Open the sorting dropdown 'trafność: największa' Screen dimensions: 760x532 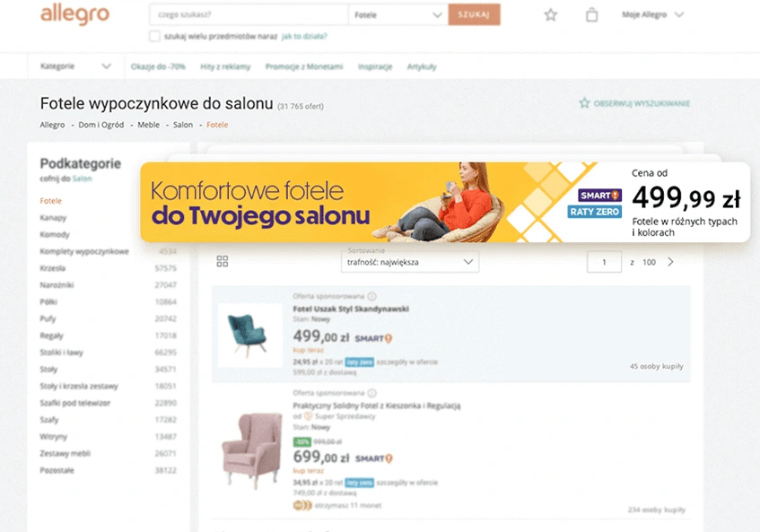point(409,262)
